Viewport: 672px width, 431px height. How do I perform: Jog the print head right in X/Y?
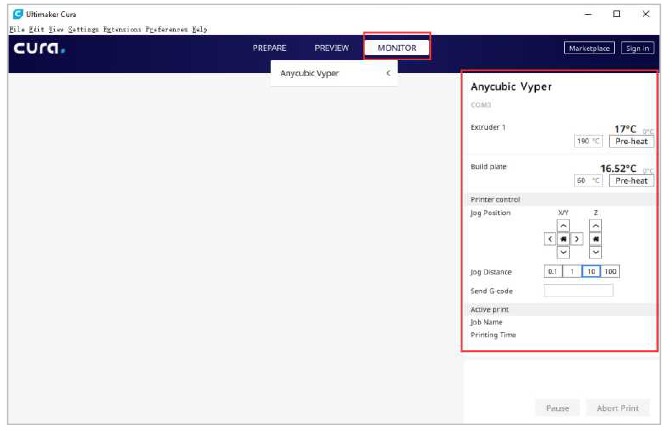pyautogui.click(x=577, y=239)
